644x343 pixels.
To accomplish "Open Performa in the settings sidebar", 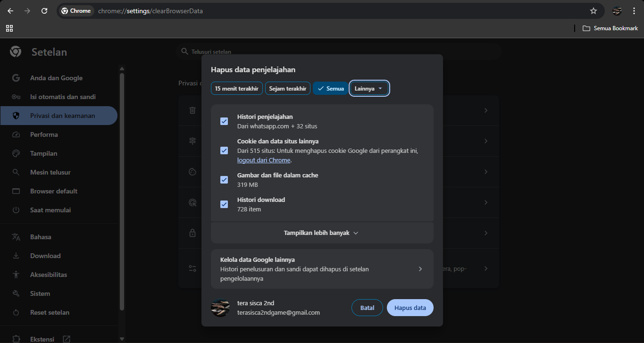I will click(44, 134).
